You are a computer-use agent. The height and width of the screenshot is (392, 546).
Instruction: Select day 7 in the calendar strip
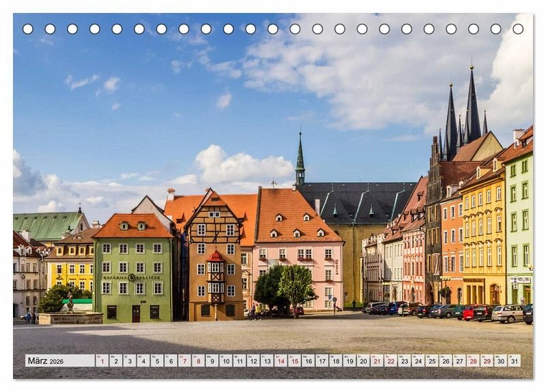click(184, 361)
